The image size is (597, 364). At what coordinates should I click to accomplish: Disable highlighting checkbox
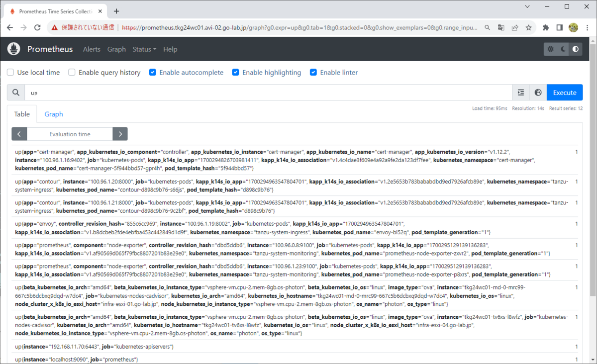[236, 73]
